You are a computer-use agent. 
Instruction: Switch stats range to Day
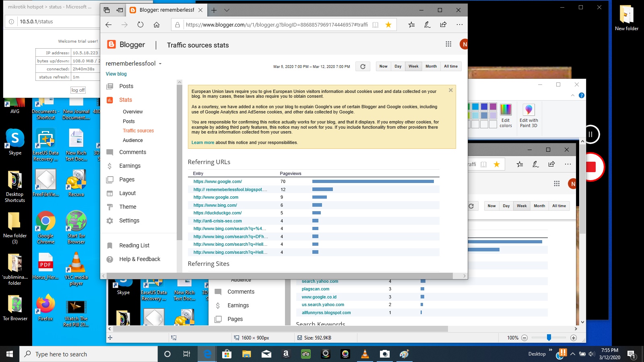coord(398,66)
